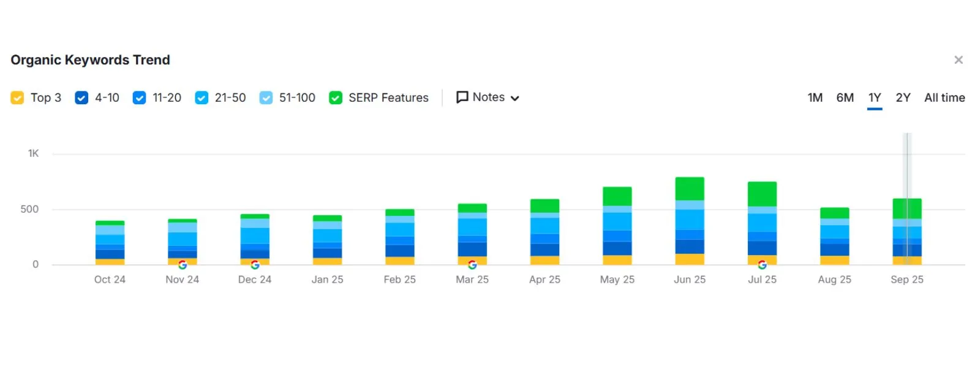The width and height of the screenshot is (980, 366).
Task: Uncheck the Top 3 checkbox
Action: (17, 97)
